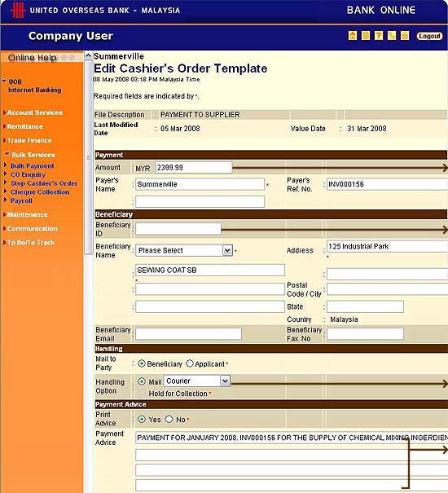Open the question mark help icon
Screen dimensions: 448x493
coord(379,36)
